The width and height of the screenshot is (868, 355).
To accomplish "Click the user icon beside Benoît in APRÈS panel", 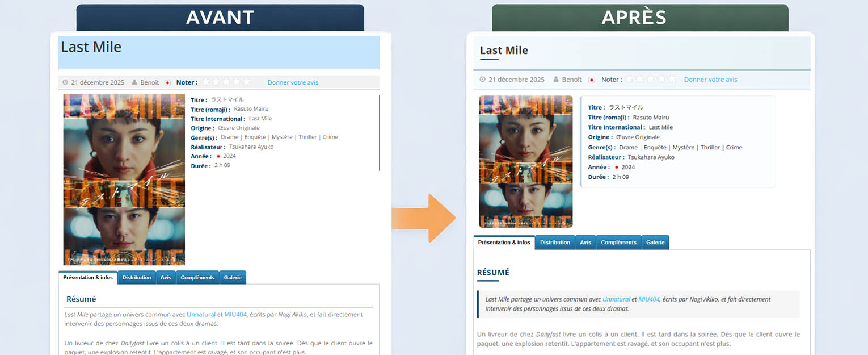I will point(557,80).
